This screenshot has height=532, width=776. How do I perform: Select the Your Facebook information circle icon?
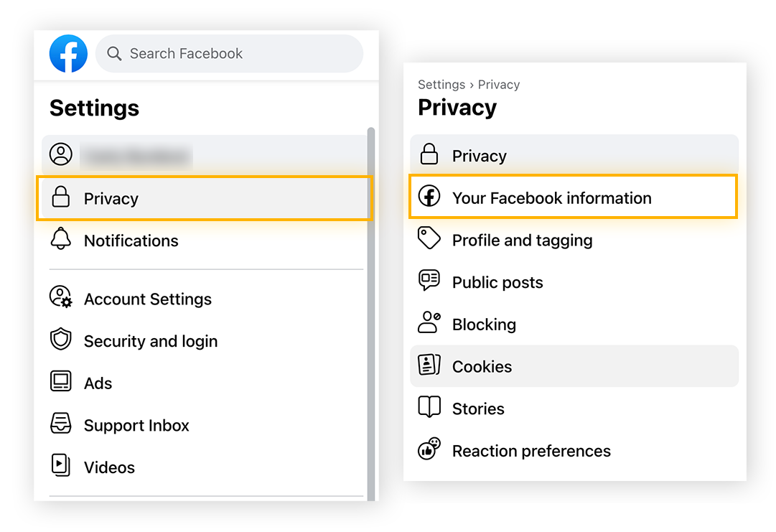429,197
